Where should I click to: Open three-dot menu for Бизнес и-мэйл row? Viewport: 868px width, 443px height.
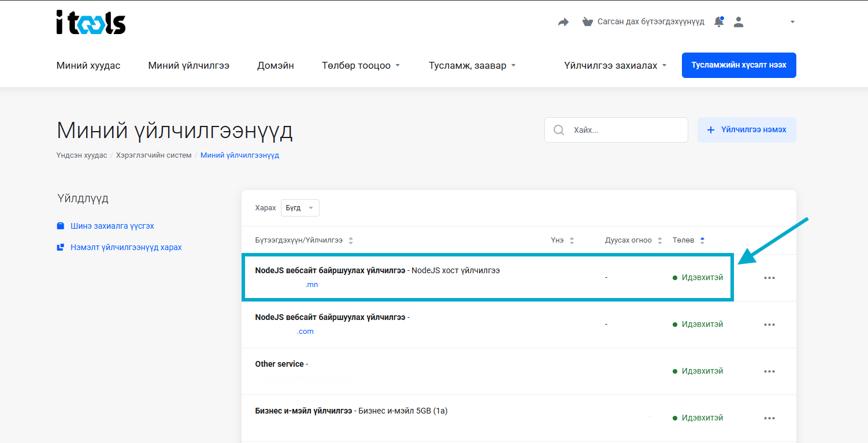click(x=769, y=418)
